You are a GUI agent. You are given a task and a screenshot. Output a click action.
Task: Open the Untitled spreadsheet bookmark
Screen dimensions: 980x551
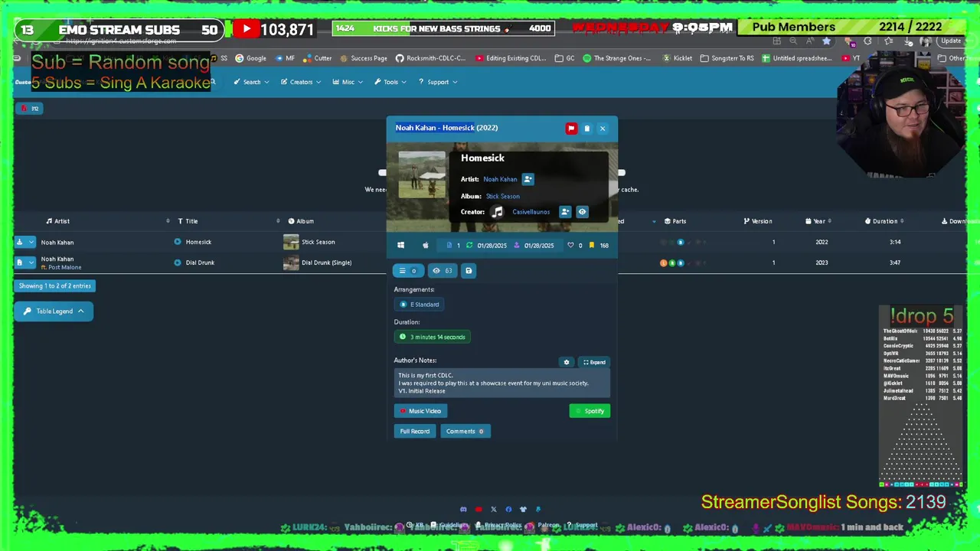coord(796,58)
